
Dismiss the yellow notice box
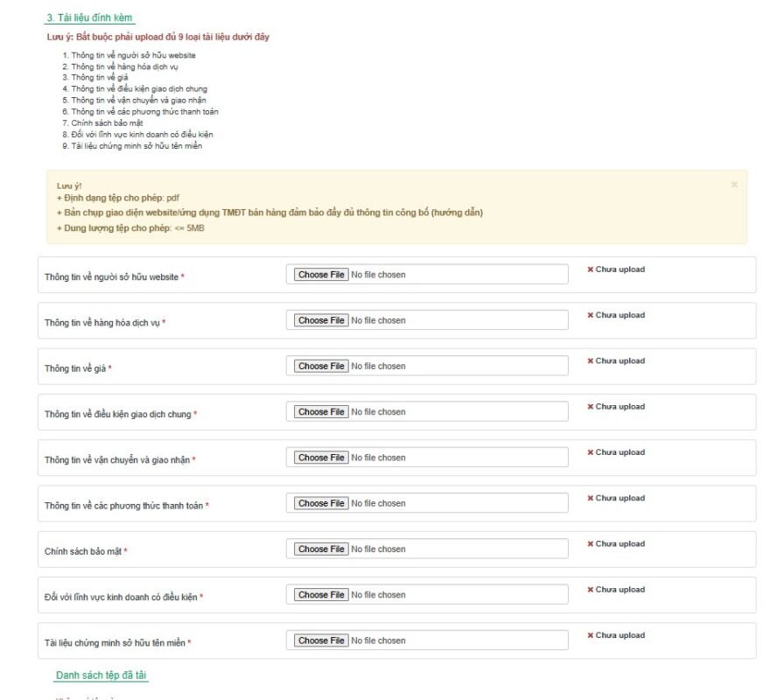click(734, 184)
